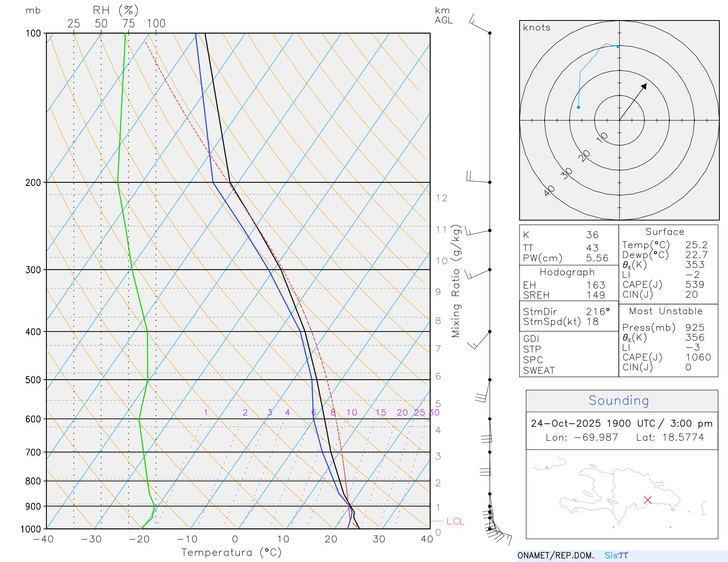
Task: Click the blue hodograph dot near 20 knots ring
Action: [578, 107]
